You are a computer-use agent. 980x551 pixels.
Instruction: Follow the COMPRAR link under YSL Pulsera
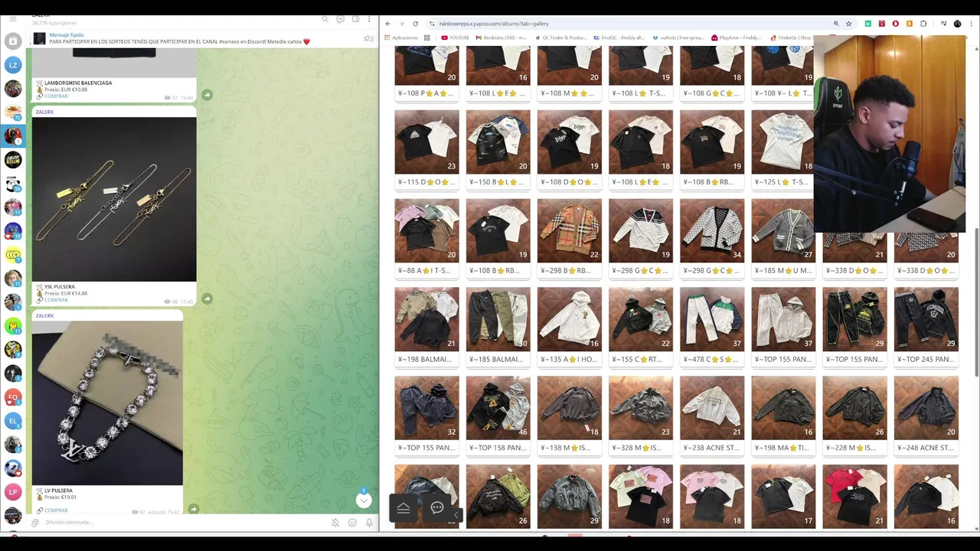click(x=56, y=300)
